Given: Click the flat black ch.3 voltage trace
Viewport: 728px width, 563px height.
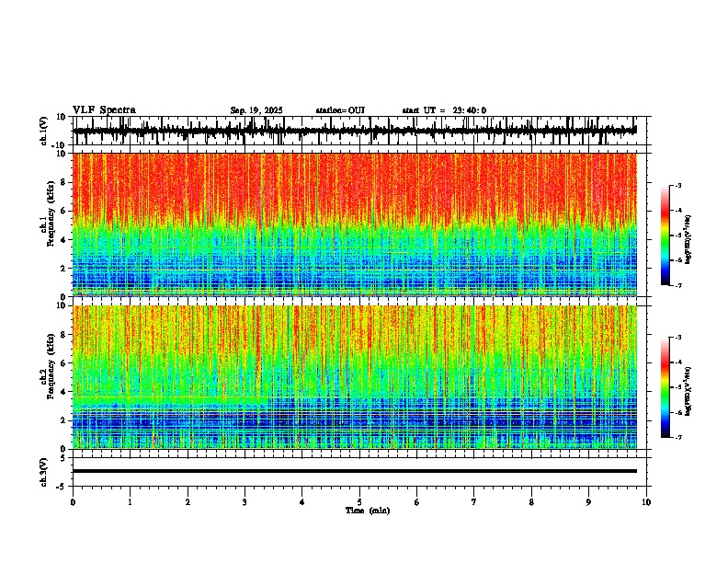Looking at the screenshot, I should point(355,471).
